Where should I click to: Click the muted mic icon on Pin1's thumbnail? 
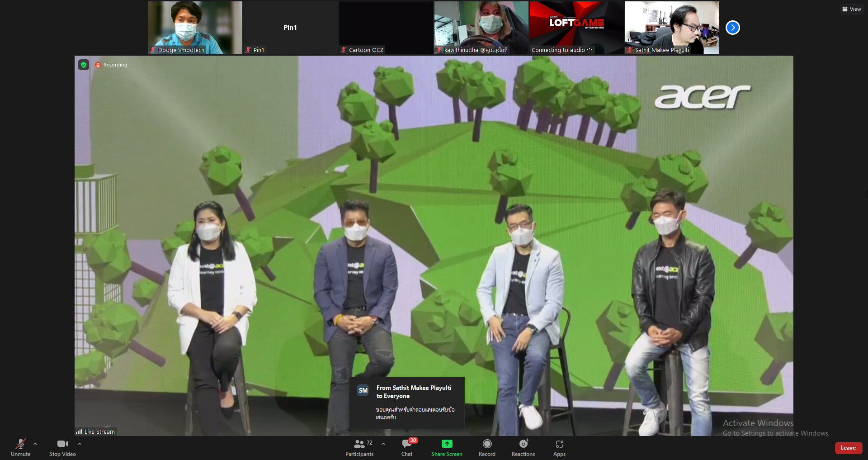point(248,50)
